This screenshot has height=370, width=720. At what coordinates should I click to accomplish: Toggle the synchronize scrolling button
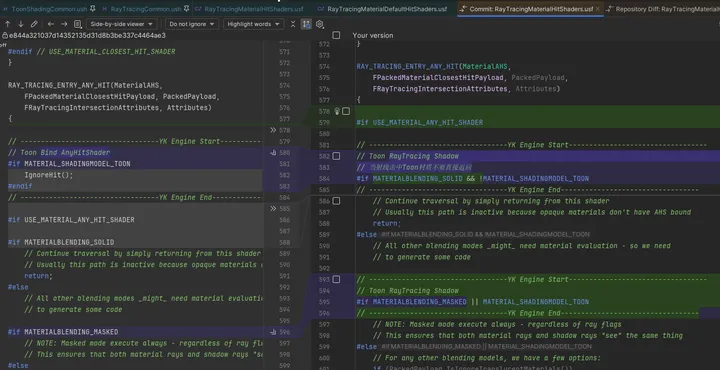pyautogui.click(x=306, y=24)
